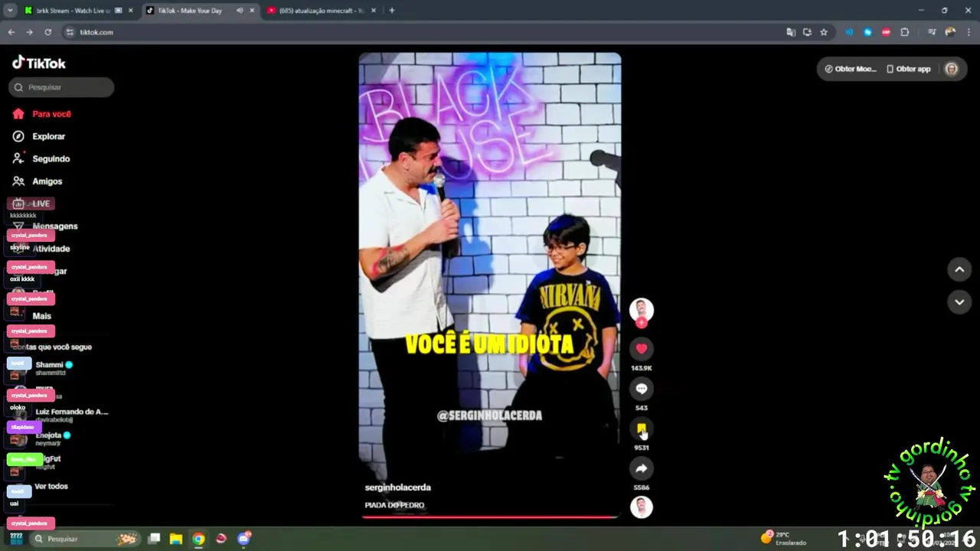Open the video comments bubble

[x=642, y=389]
